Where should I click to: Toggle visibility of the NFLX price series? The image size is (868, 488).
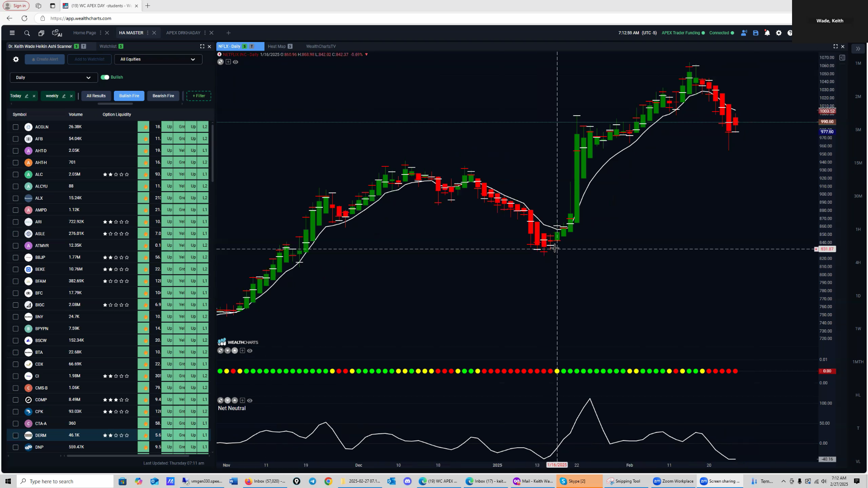pyautogui.click(x=235, y=62)
